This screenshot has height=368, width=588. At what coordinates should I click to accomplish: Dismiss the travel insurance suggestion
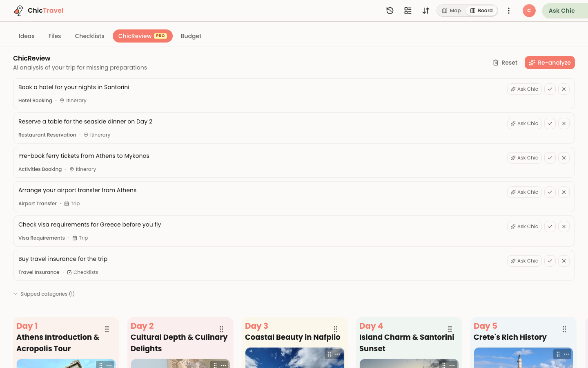point(564,261)
